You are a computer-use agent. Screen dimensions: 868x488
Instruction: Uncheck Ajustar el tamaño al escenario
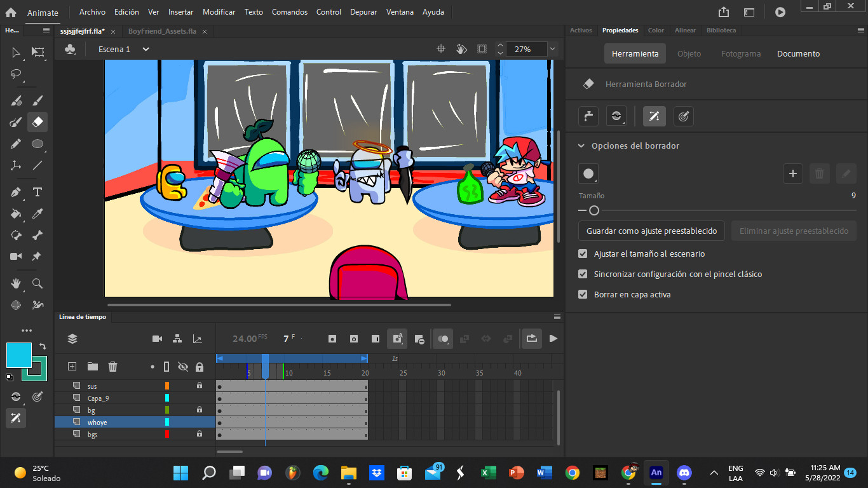coord(583,254)
